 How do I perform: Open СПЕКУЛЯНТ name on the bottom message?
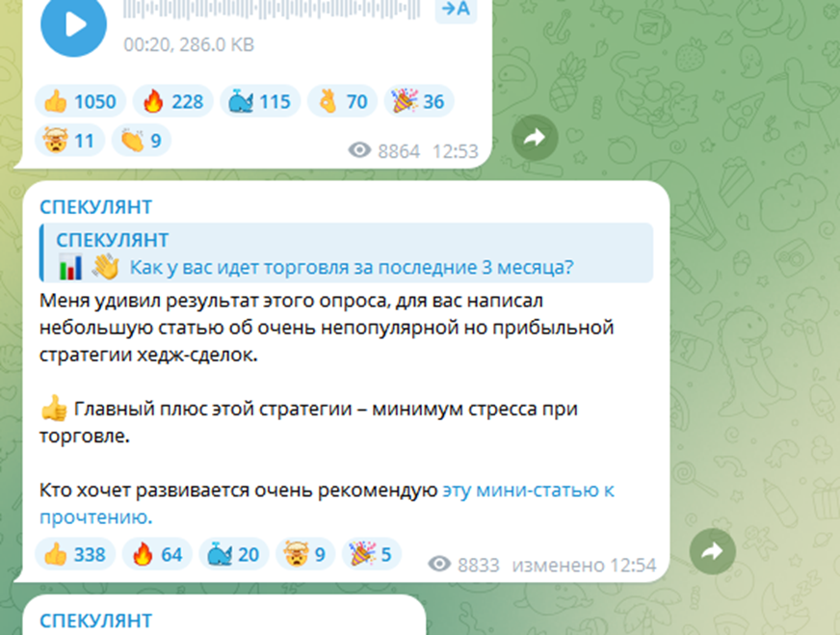[96, 621]
